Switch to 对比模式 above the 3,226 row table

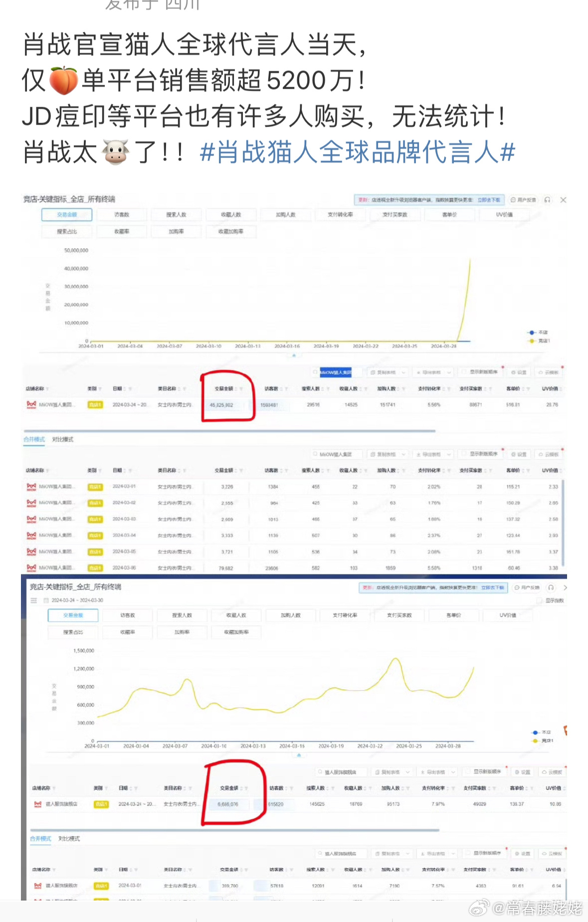pos(63,439)
